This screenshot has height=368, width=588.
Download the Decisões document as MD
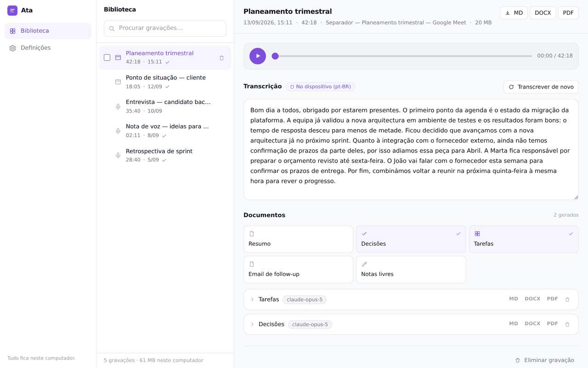(x=514, y=324)
